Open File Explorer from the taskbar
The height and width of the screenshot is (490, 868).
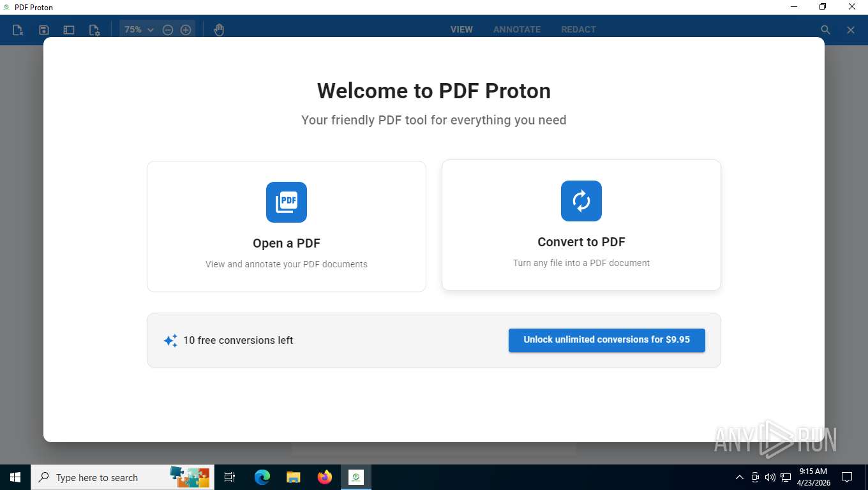pyautogui.click(x=294, y=477)
